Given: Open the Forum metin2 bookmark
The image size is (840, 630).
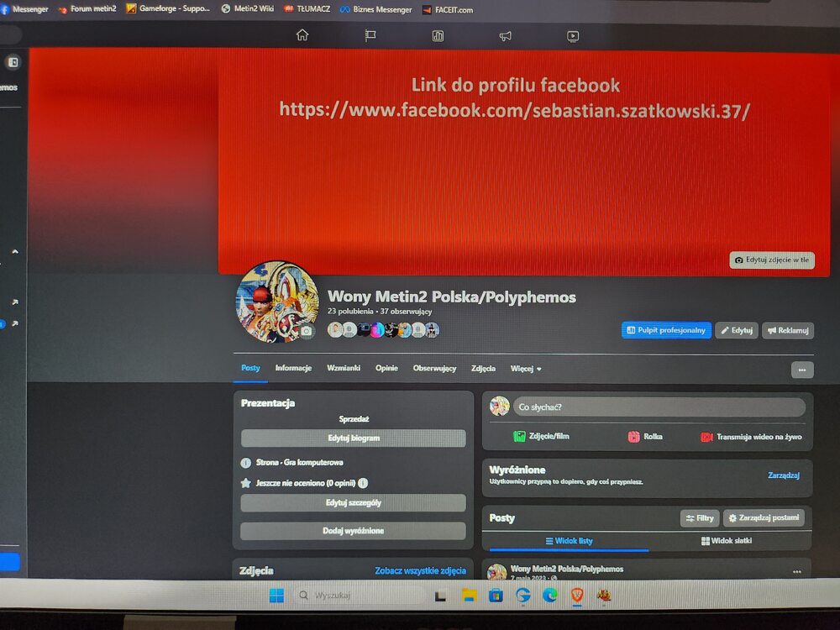Looking at the screenshot, I should tap(87, 8).
